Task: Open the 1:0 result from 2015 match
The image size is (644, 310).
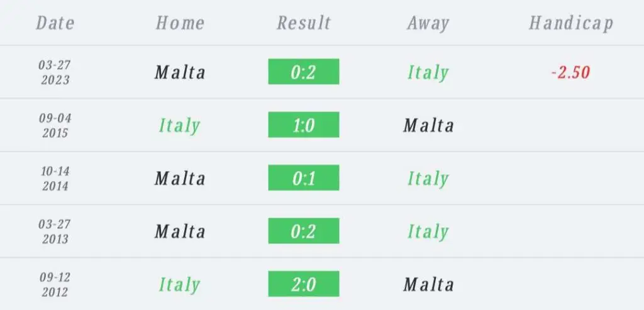Action: pyautogui.click(x=304, y=125)
